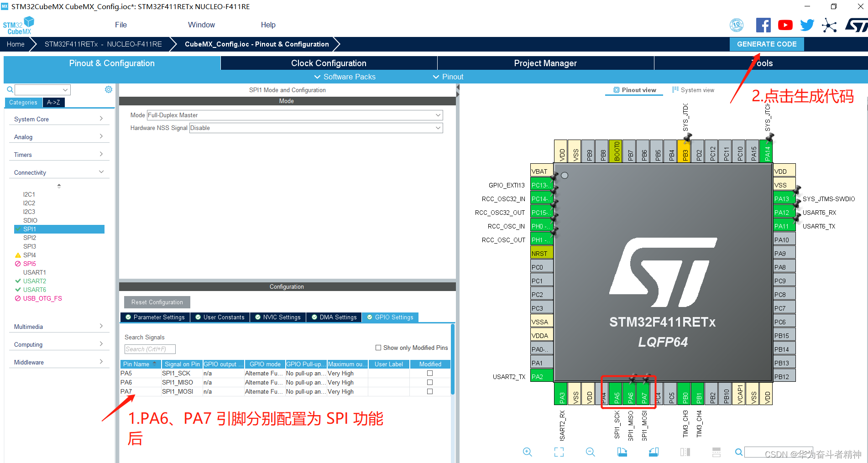Fit the chip view to the window
Screen dimensions: 868x463
point(559,452)
